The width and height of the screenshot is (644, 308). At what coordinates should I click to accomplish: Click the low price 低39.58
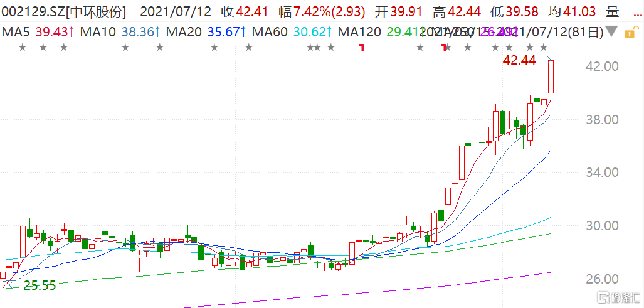[x=515, y=12]
